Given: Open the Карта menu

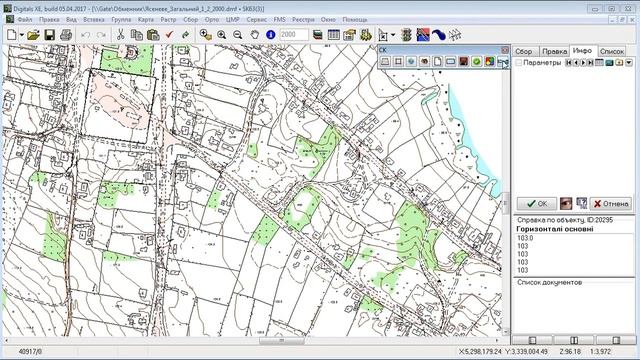Looking at the screenshot, I should [146, 20].
